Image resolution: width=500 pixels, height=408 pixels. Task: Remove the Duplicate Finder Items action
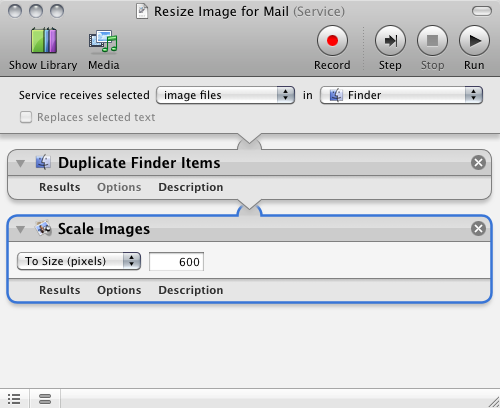click(x=478, y=163)
